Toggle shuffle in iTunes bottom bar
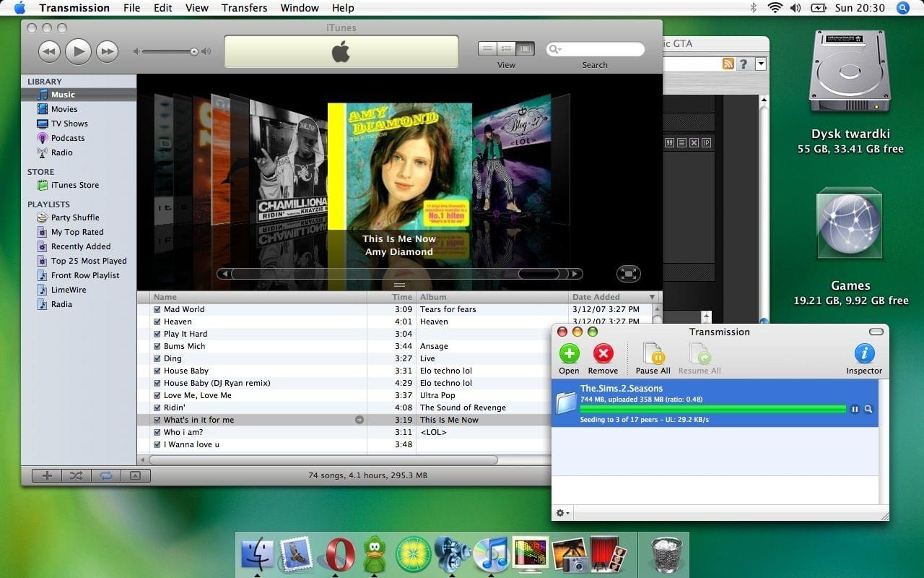 click(x=76, y=475)
